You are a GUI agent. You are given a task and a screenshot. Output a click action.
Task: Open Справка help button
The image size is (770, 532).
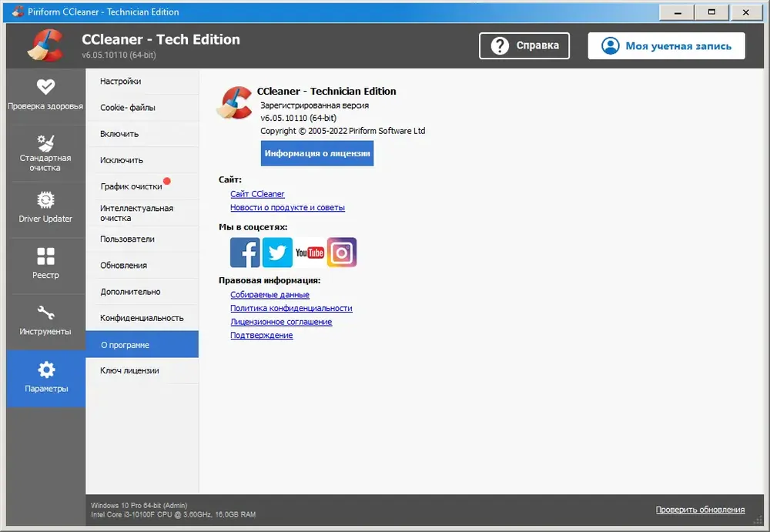pyautogui.click(x=524, y=45)
